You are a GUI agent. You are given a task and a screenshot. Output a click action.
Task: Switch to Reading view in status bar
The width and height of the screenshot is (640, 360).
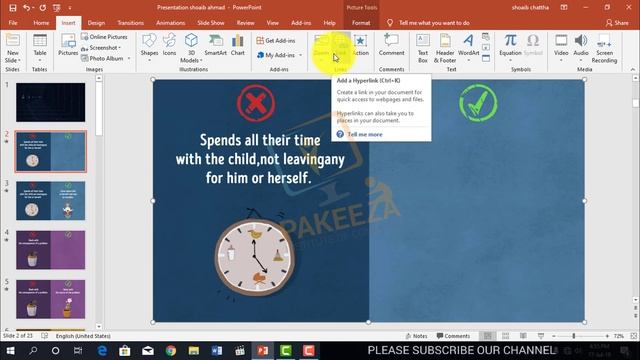click(x=523, y=336)
